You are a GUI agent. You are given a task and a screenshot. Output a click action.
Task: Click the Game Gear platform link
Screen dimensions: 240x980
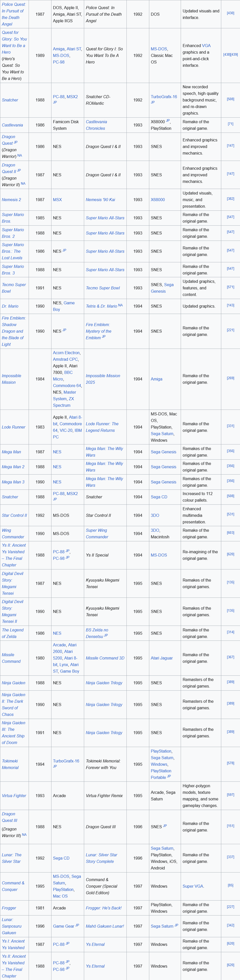[64, 926]
